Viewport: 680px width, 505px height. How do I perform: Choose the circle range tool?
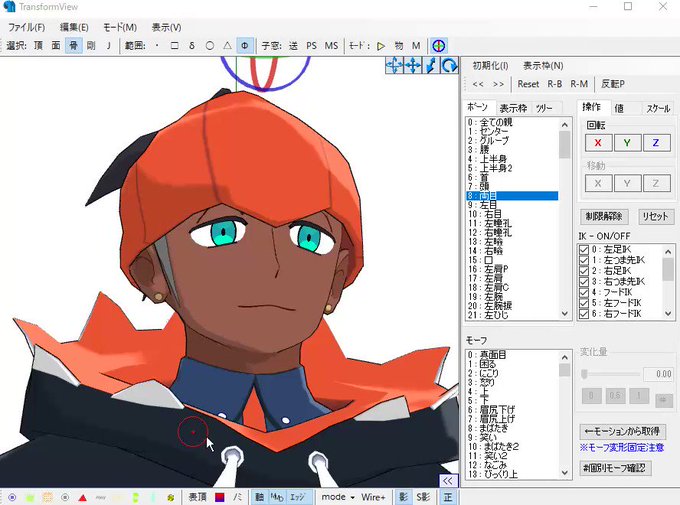click(209, 46)
